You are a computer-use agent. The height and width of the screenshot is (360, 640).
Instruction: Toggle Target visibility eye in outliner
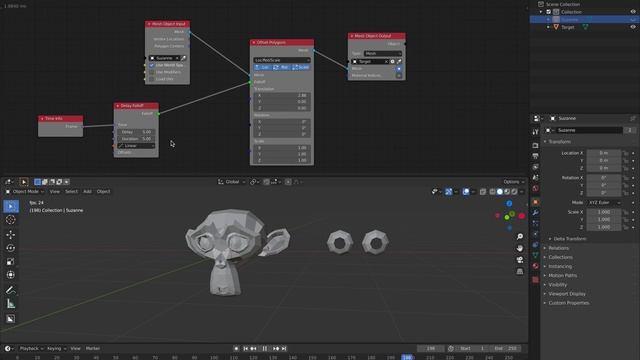[x=633, y=27]
